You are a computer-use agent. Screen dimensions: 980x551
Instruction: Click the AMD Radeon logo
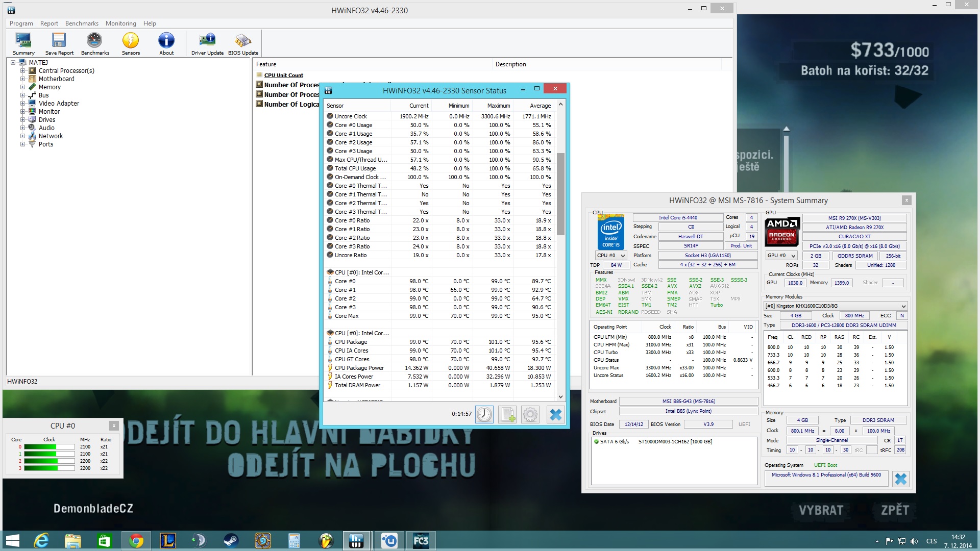click(x=782, y=232)
